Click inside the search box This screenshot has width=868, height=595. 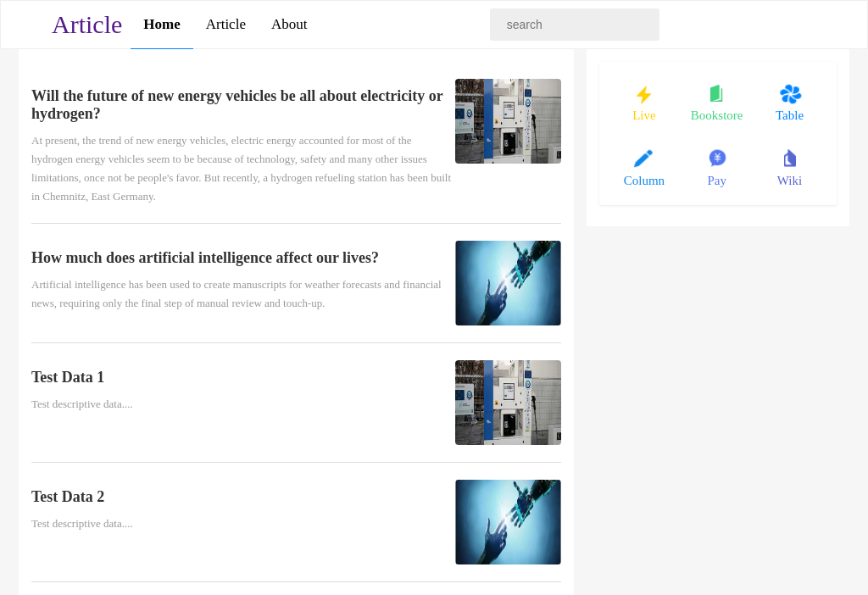click(x=574, y=24)
